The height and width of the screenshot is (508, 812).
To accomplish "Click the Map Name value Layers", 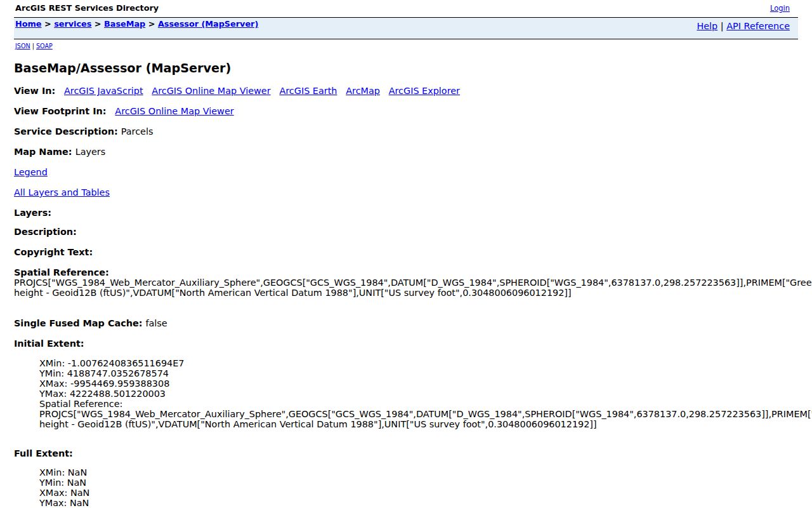I will 90,152.
